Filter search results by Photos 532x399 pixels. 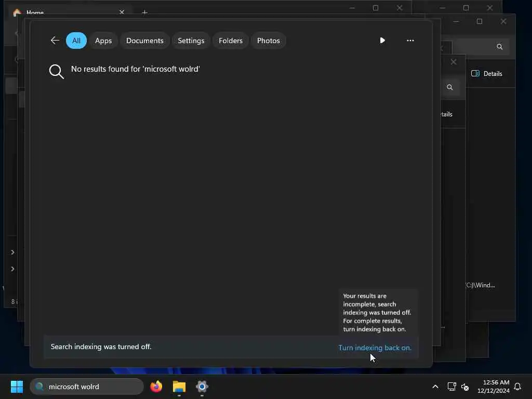click(269, 41)
